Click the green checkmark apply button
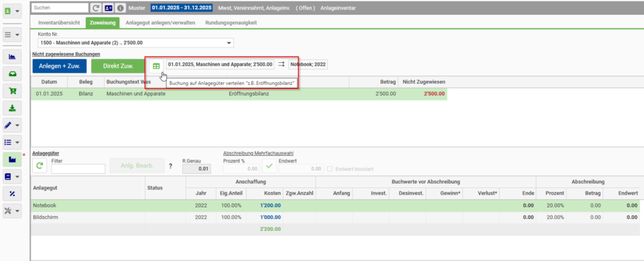The image size is (644, 261). 269,166
